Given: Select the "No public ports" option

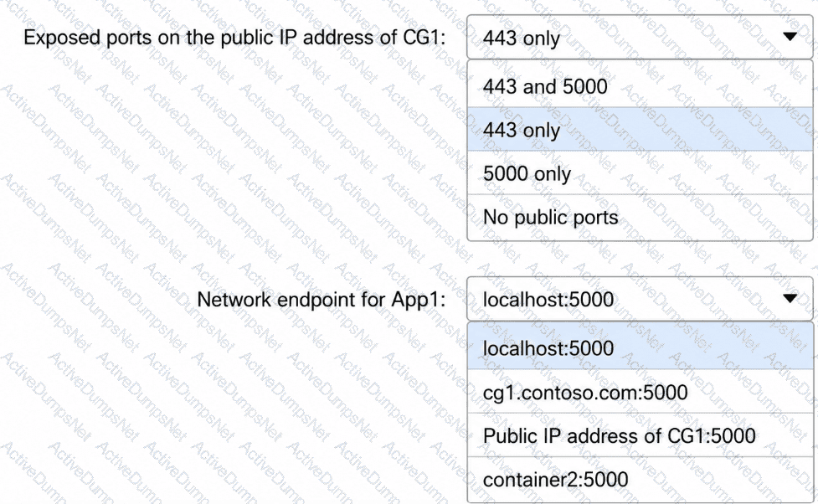Looking at the screenshot, I should coord(641,217).
